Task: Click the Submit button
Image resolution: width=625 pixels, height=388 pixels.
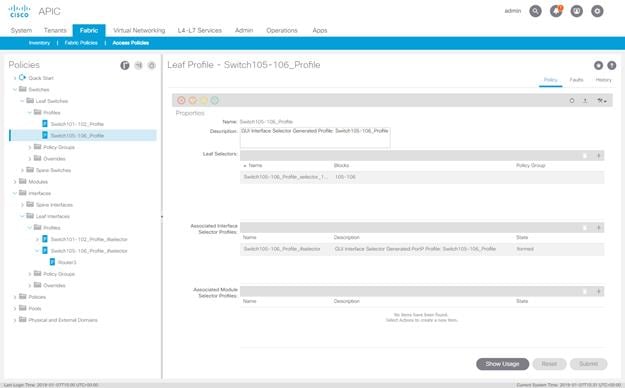Action: pos(588,364)
